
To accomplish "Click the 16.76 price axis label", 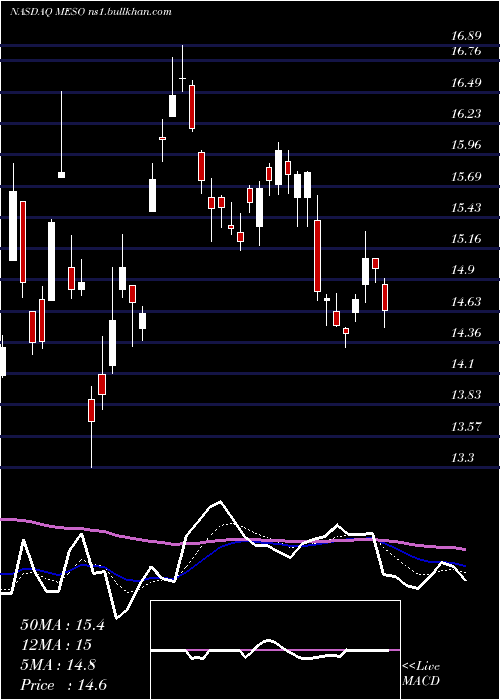I will click(466, 51).
